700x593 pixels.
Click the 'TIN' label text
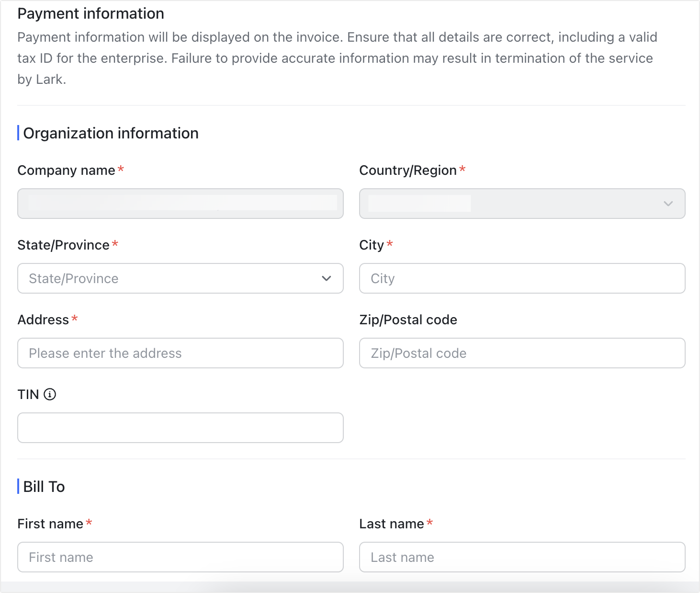28,395
